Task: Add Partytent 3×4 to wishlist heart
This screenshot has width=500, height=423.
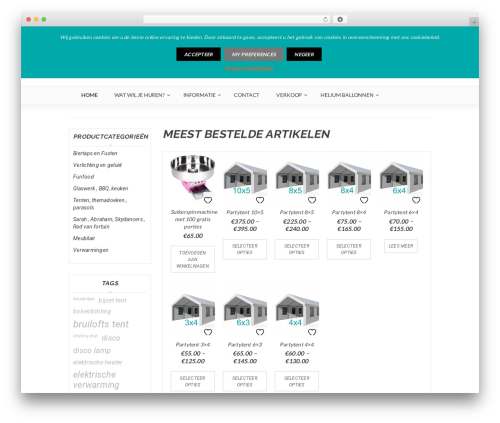Action: coord(208,332)
